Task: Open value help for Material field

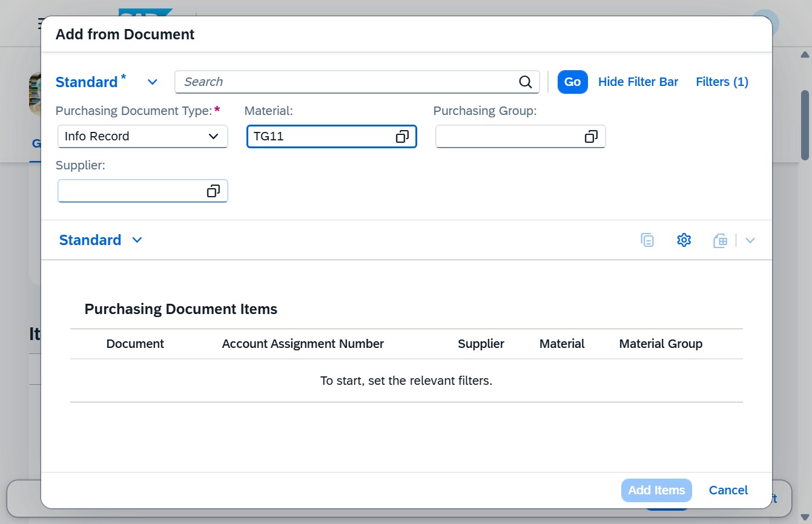Action: click(x=402, y=137)
